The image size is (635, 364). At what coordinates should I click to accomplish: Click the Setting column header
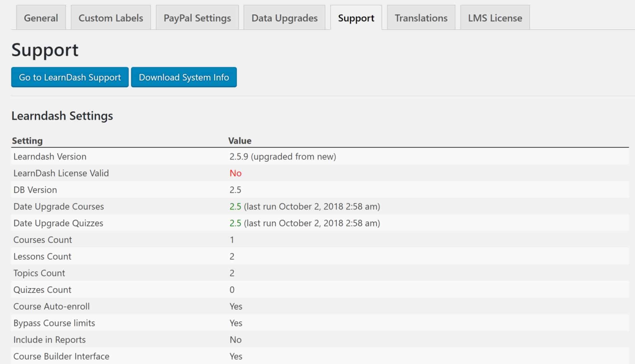[x=27, y=141]
